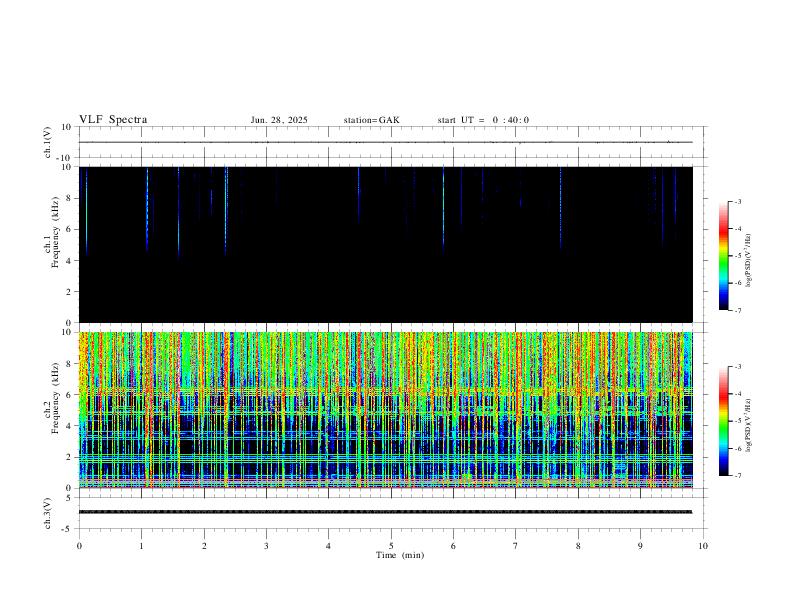Click the ch.1 waveform strip at top
This screenshot has width=792, height=612.
click(391, 142)
